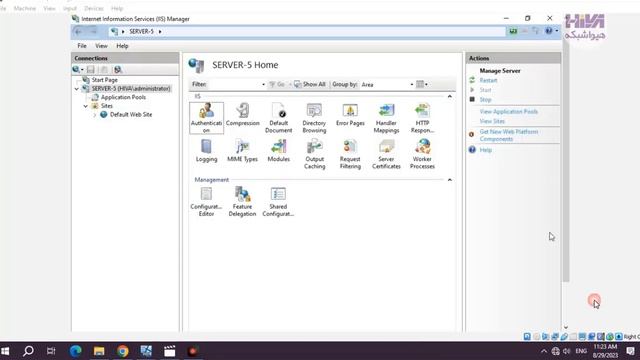Click the Connections save icon

(x=91, y=70)
